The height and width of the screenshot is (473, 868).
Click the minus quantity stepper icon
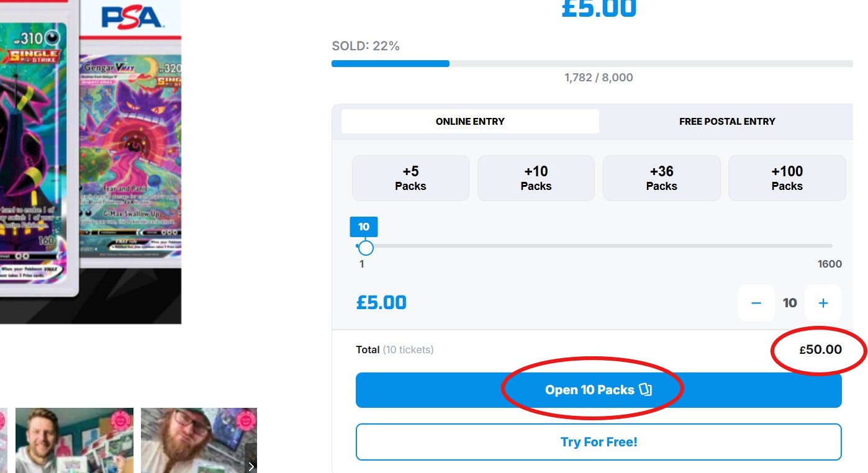pos(756,303)
